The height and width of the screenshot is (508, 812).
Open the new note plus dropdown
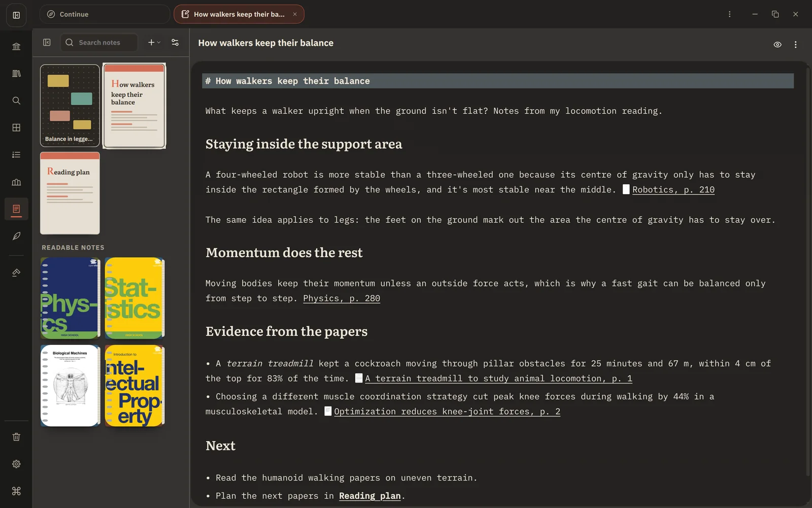click(x=154, y=43)
